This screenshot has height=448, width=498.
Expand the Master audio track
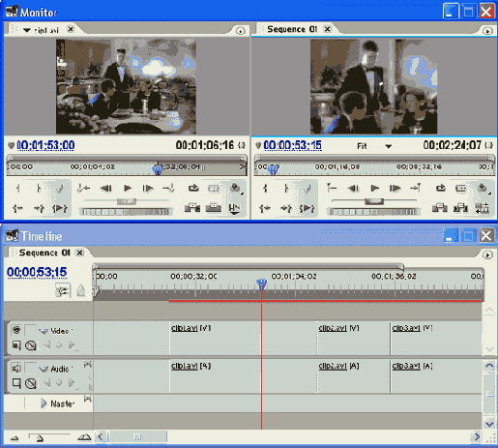(x=44, y=403)
